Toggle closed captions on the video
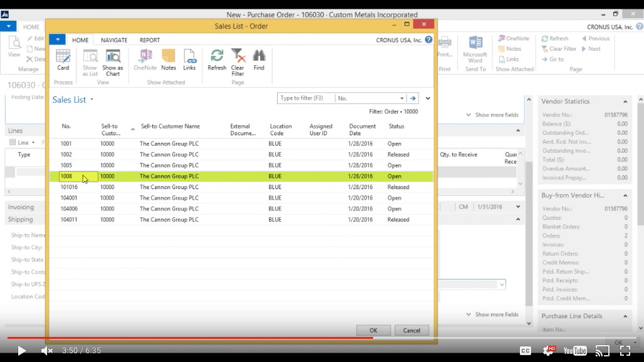Screen dimensions: 644x362 [x=525, y=351]
